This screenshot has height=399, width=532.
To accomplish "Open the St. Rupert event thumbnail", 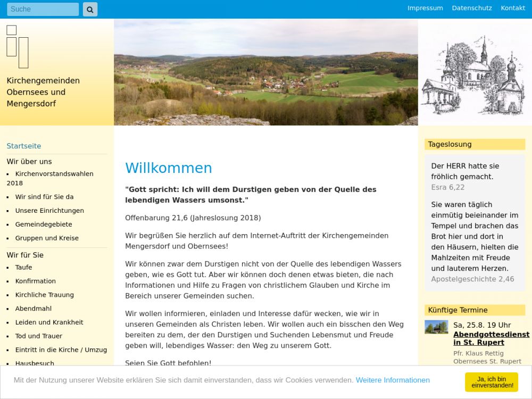I will (x=436, y=327).
